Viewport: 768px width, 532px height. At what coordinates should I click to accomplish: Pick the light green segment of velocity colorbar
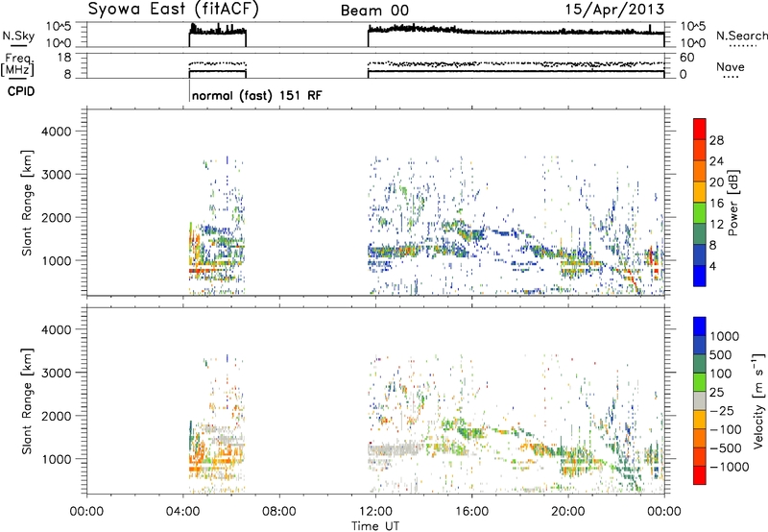(700, 381)
